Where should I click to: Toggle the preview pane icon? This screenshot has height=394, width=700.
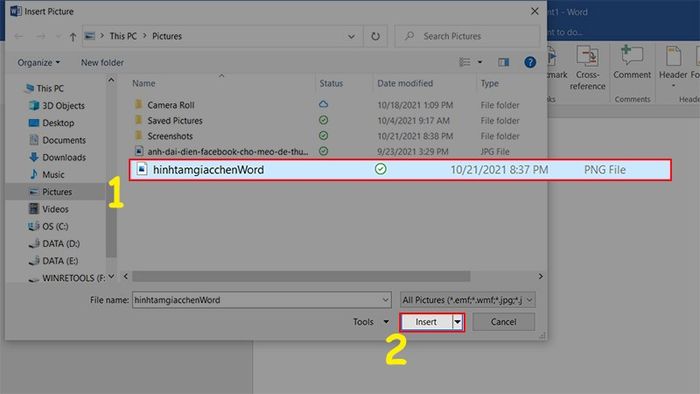pos(504,62)
